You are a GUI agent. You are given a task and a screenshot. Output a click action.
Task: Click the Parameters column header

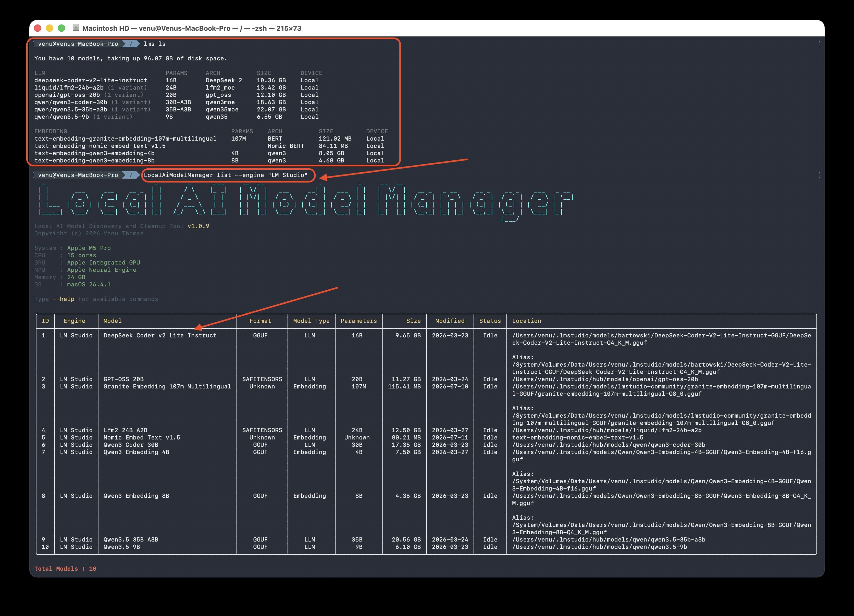[359, 321]
